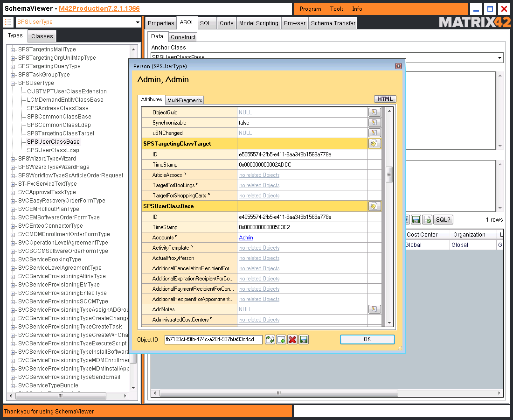Expand the SVCServiceTypeBundle node
The height and width of the screenshot is (420, 513).
[x=13, y=385]
